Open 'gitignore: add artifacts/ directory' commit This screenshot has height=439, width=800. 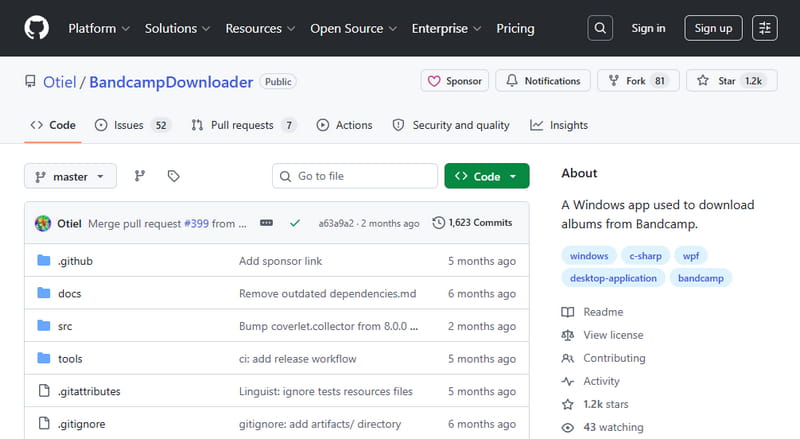point(320,424)
